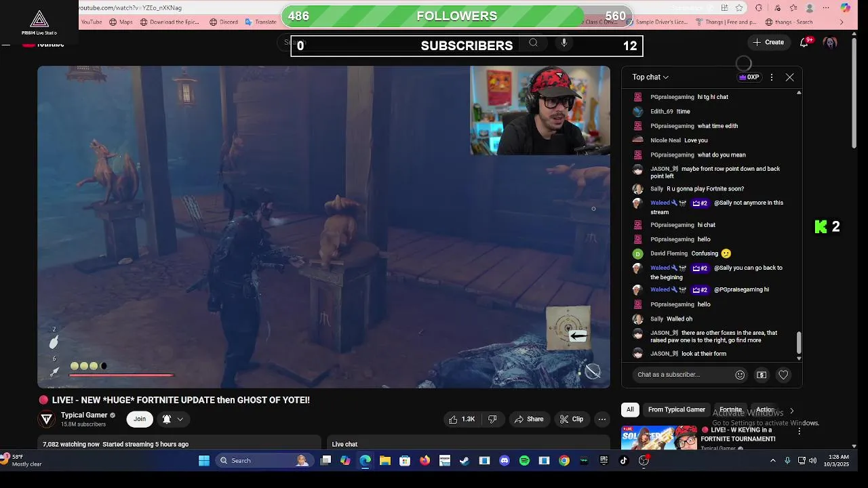
Task: Select the All category chip
Action: pos(630,409)
